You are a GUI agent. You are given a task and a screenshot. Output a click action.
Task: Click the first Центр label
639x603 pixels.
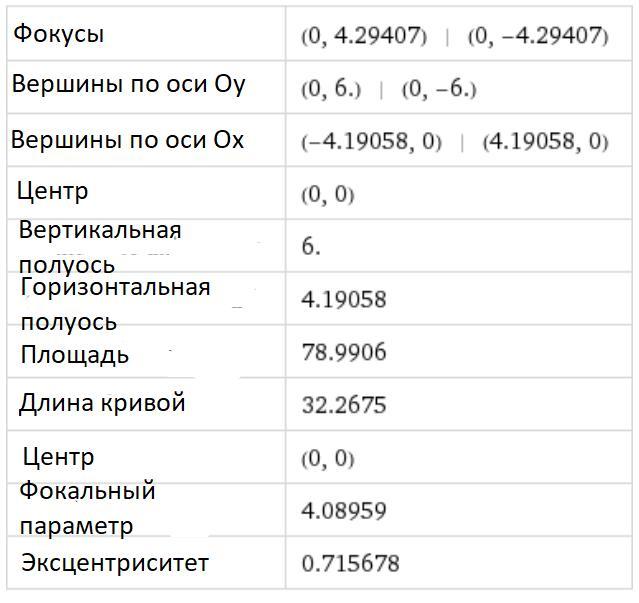click(52, 190)
